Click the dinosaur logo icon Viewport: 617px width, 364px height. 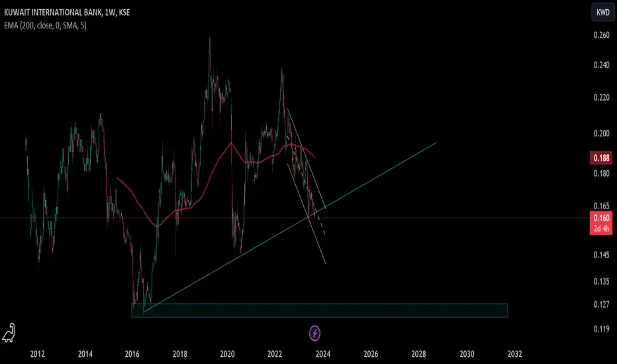8,332
